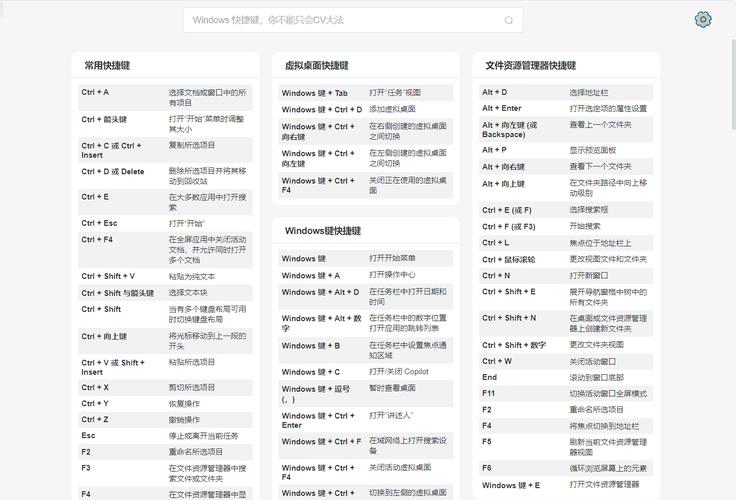Select the 虚拟桌面快捷键 card heading
Image resolution: width=736 pixels, height=500 pixels.
point(317,65)
